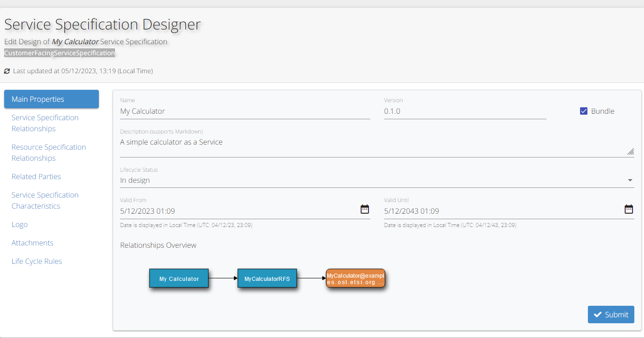Click the description textarea resize handle
Viewport: 644px width, 338px height.
630,152
